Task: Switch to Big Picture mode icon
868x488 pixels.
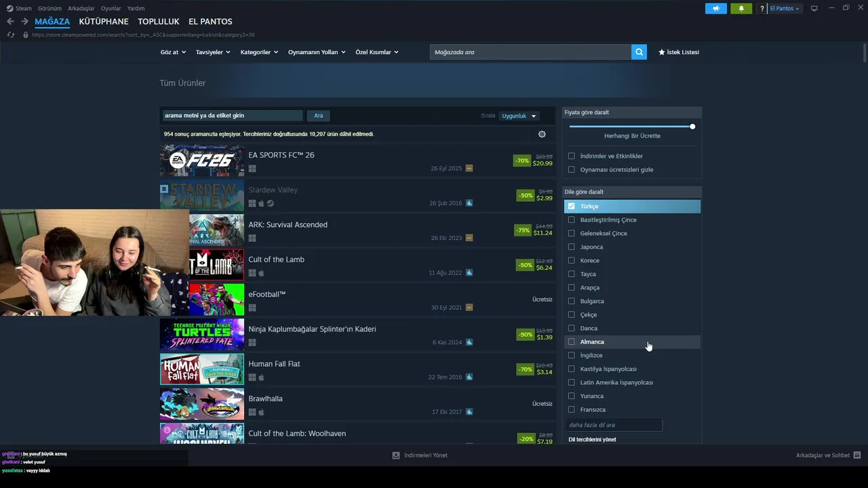Action: (x=814, y=8)
